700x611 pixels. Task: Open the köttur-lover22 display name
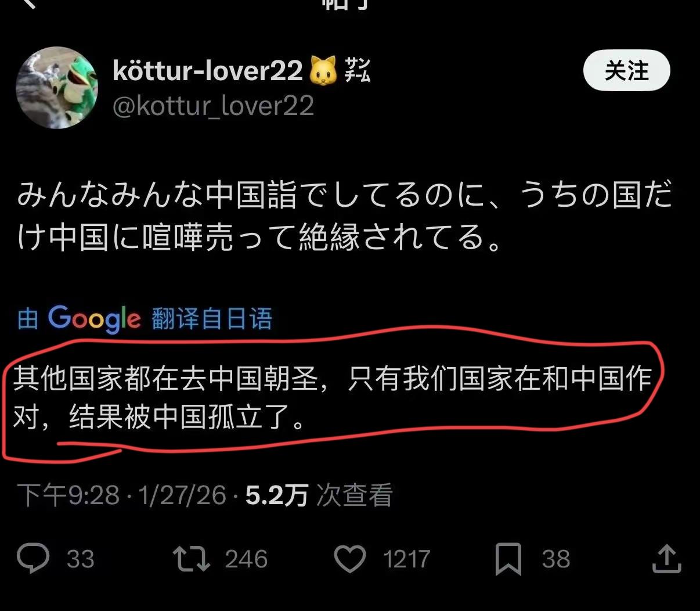coord(208,71)
